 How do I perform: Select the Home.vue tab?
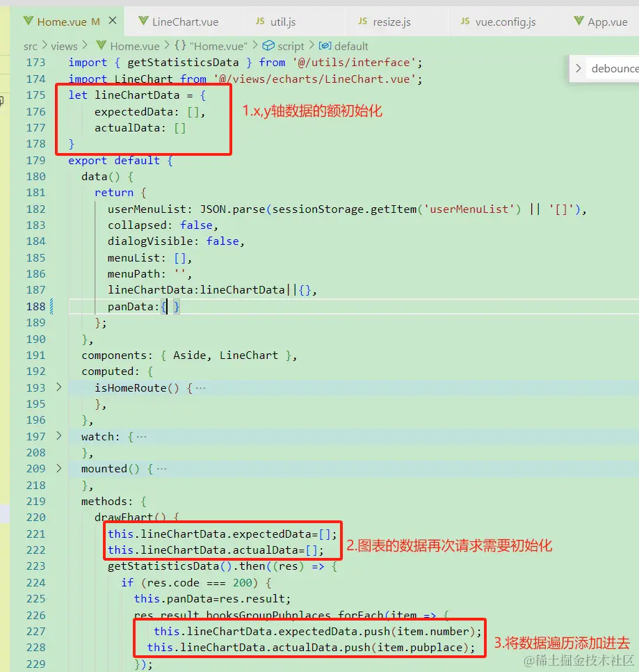point(62,22)
